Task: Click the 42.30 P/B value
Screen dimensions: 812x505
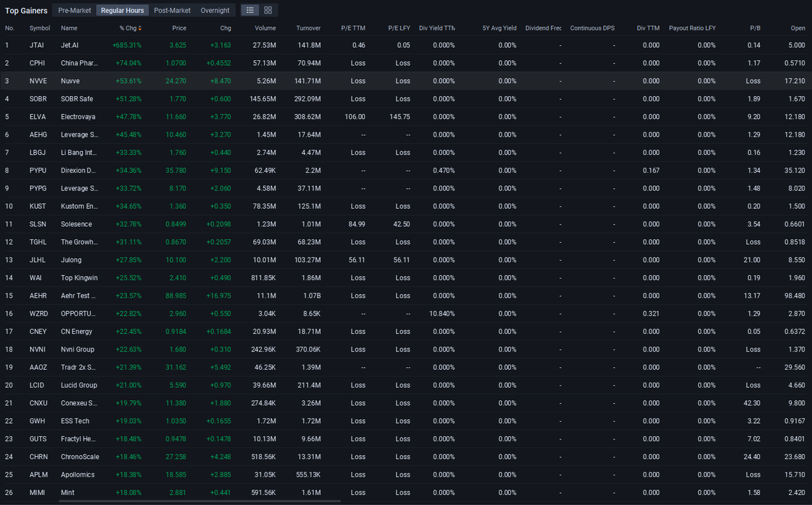Action: [x=752, y=403]
